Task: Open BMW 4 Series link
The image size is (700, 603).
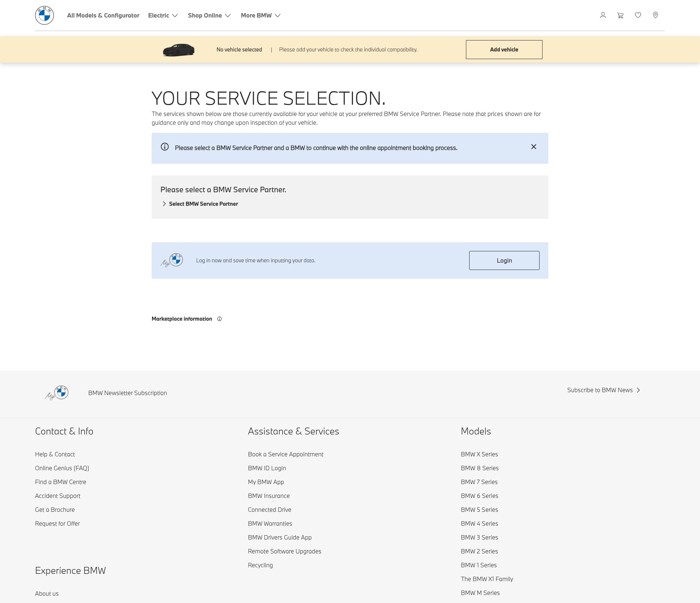Action: pos(479,524)
